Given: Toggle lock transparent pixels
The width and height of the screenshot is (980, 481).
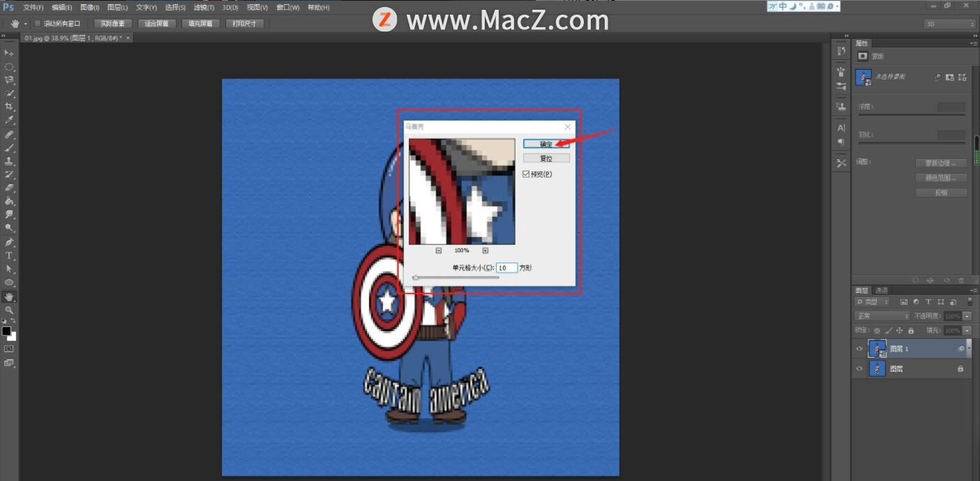Looking at the screenshot, I should coord(877,330).
